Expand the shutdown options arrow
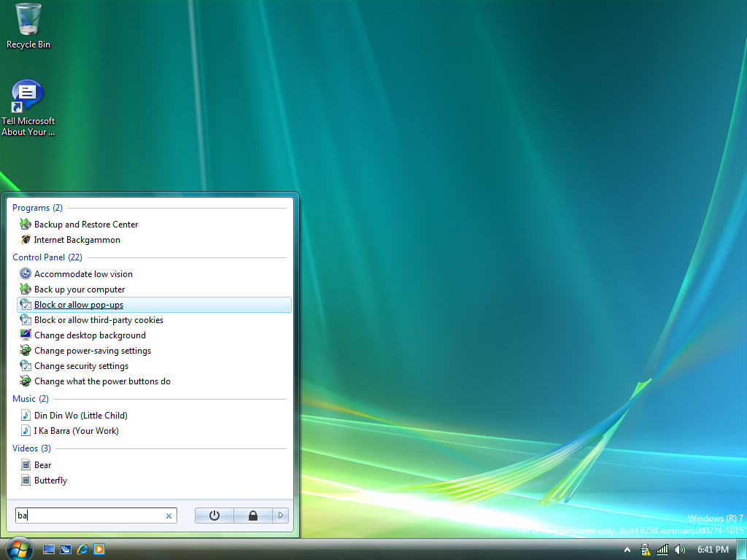The height and width of the screenshot is (560, 747). 281,516
